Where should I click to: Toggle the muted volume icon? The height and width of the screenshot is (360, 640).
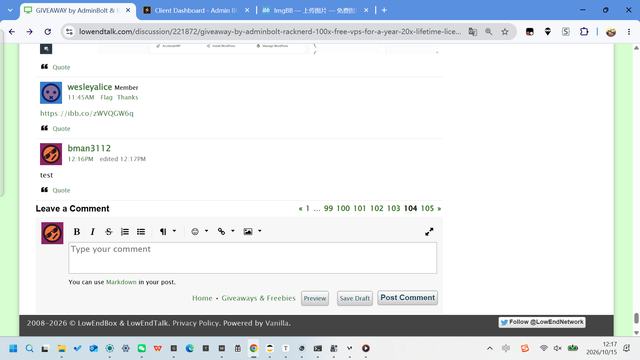click(558, 348)
